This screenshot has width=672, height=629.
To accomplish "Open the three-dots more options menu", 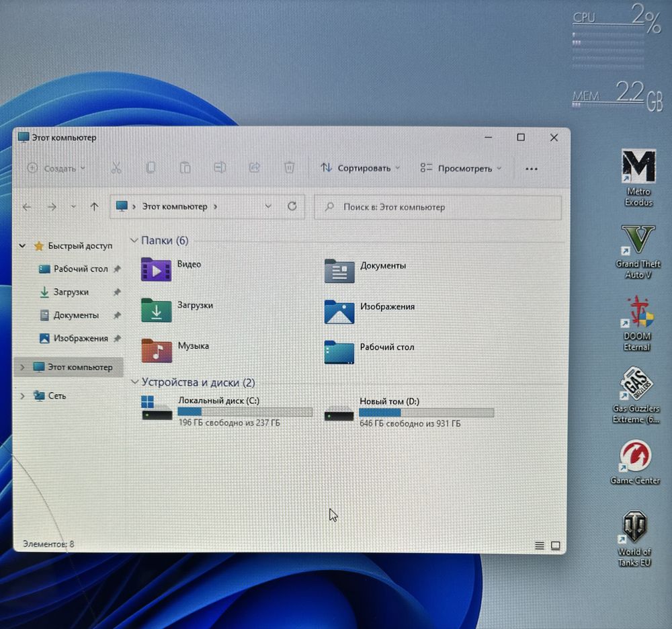I will [532, 169].
